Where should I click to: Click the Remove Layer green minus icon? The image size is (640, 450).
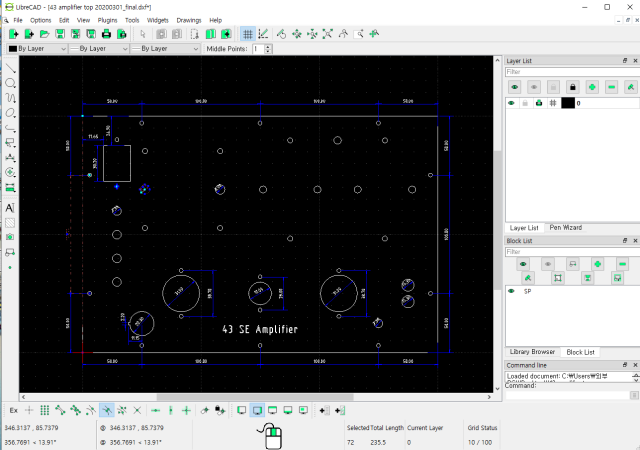click(612, 87)
